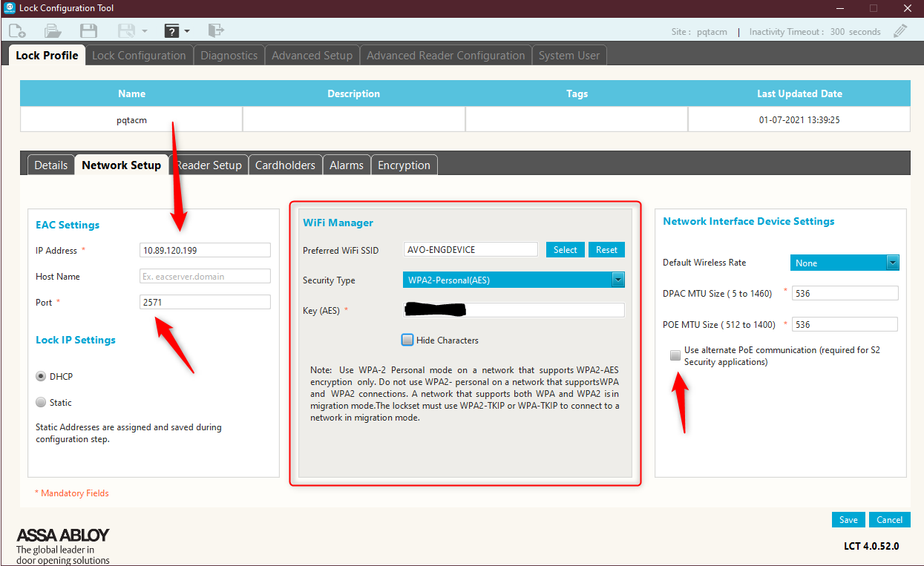The height and width of the screenshot is (566, 924).
Task: Click the Last Updated Date column header
Action: 799,93
